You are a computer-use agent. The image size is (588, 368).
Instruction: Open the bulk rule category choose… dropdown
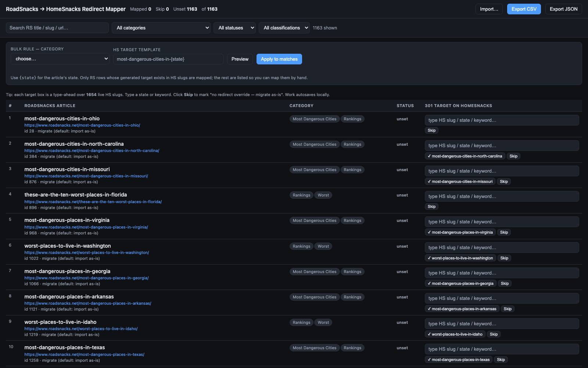[60, 59]
